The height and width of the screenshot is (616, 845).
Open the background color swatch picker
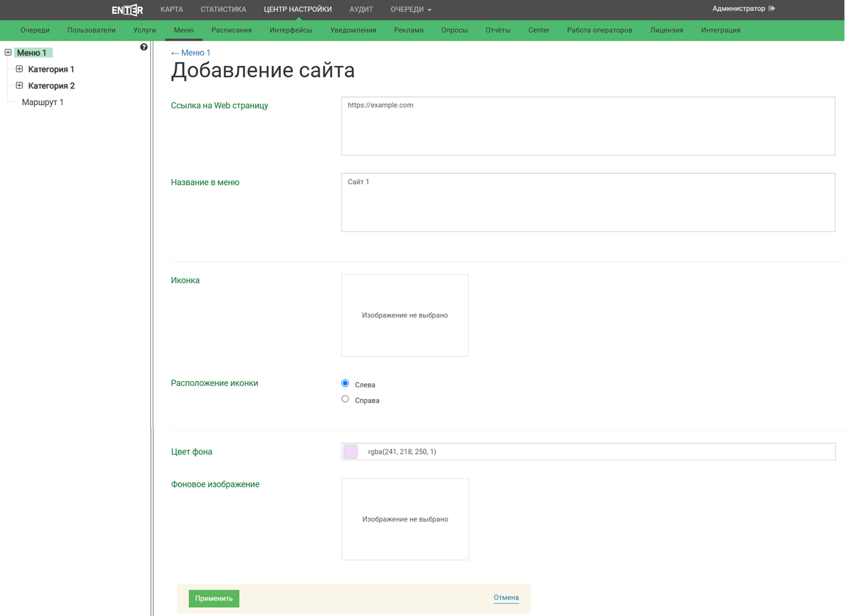[351, 452]
